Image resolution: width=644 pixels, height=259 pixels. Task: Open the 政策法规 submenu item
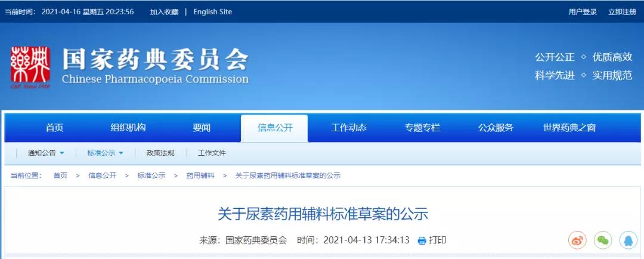[x=160, y=153]
